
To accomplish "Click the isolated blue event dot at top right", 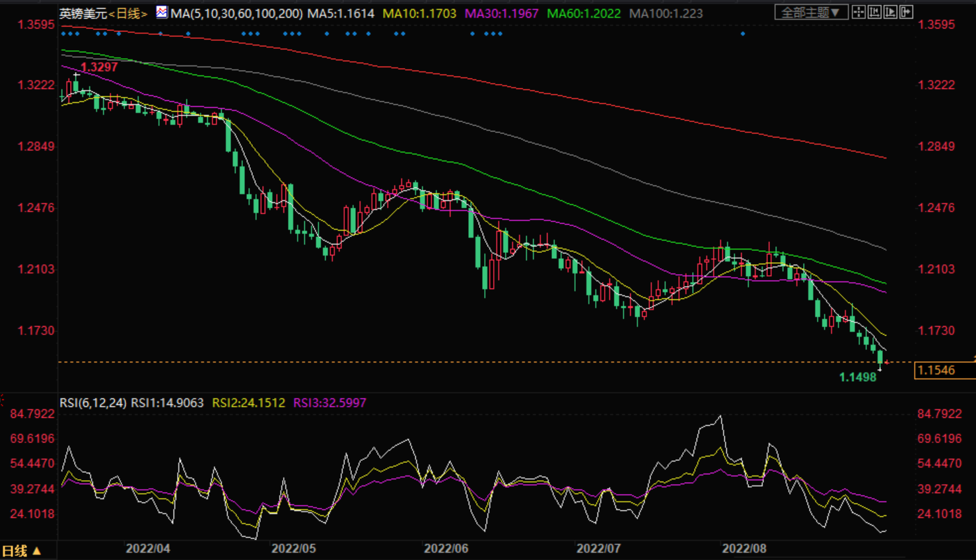I will 743,34.
